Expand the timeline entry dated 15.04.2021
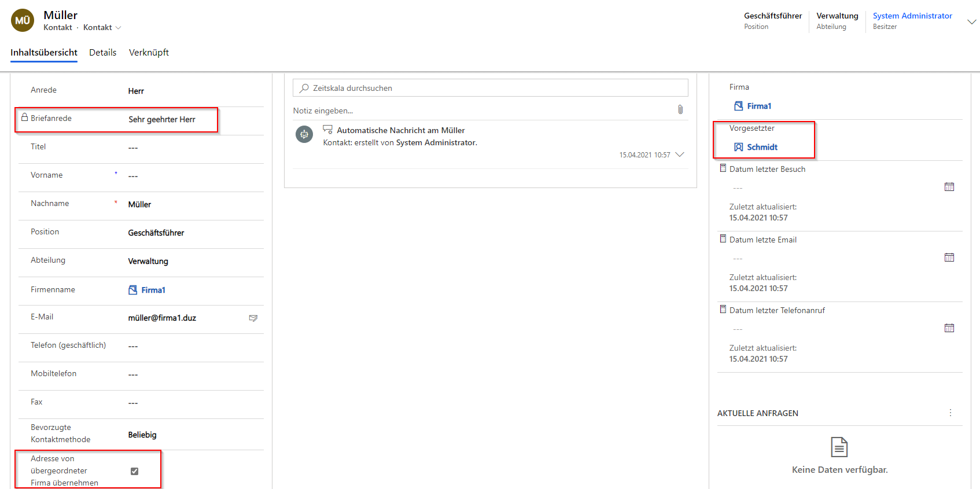This screenshot has height=489, width=980. tap(680, 155)
